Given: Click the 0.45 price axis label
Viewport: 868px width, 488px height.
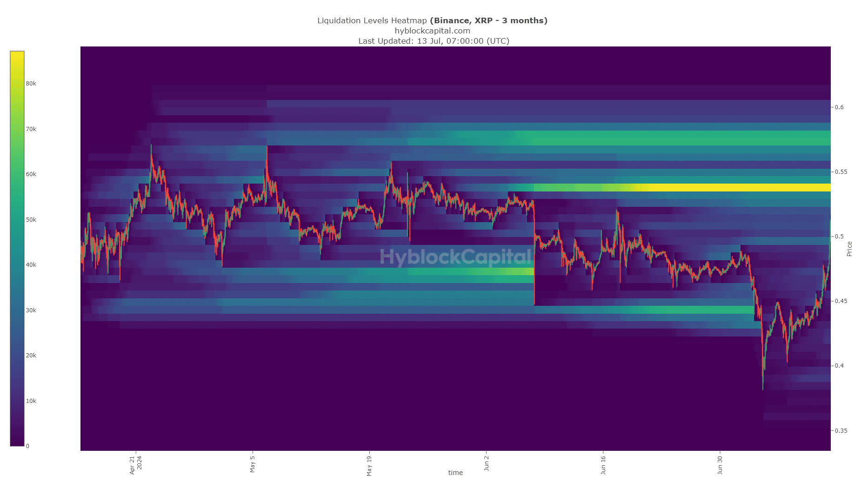Looking at the screenshot, I should click(841, 301).
